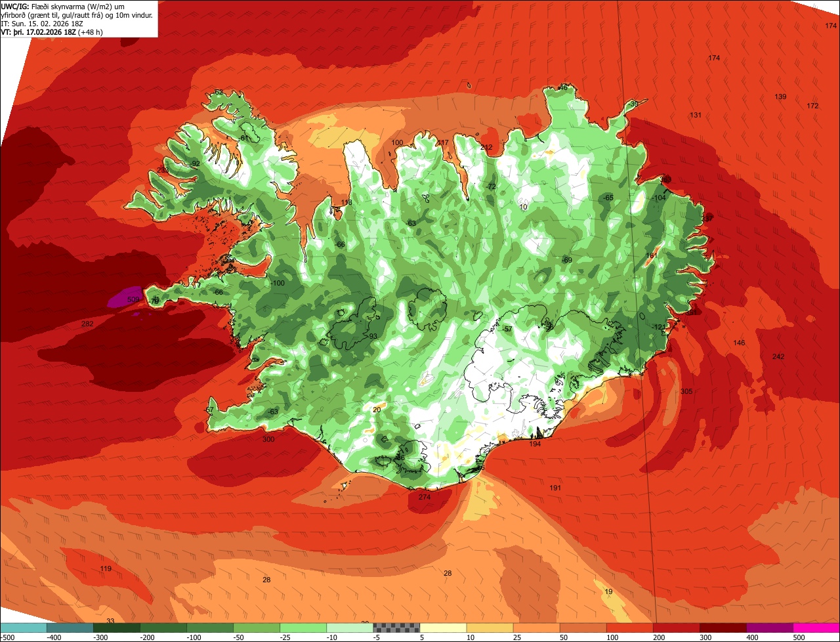This screenshot has width=840, height=642.
Task: Click the value 191 over the southeast ocean
Action: [555, 488]
